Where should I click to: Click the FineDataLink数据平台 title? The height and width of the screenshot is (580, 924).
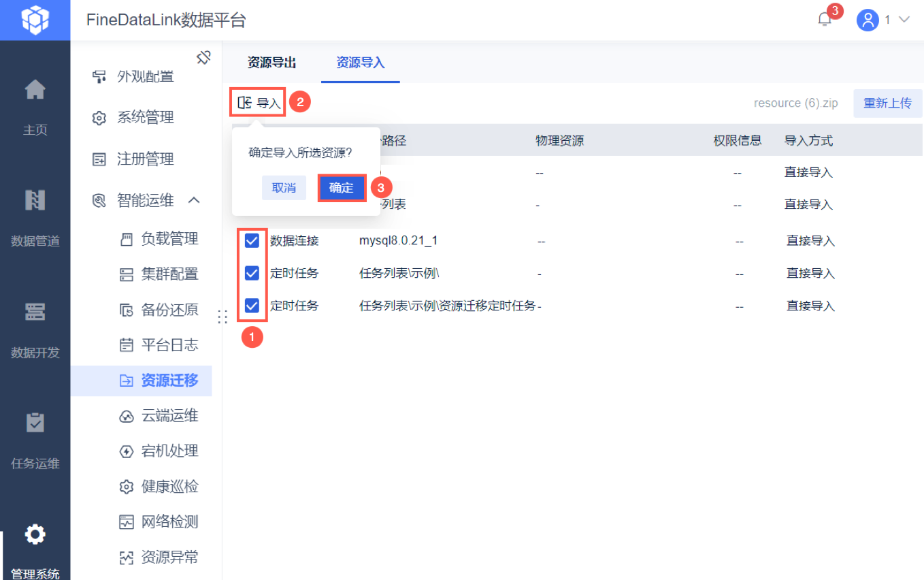[x=166, y=20]
